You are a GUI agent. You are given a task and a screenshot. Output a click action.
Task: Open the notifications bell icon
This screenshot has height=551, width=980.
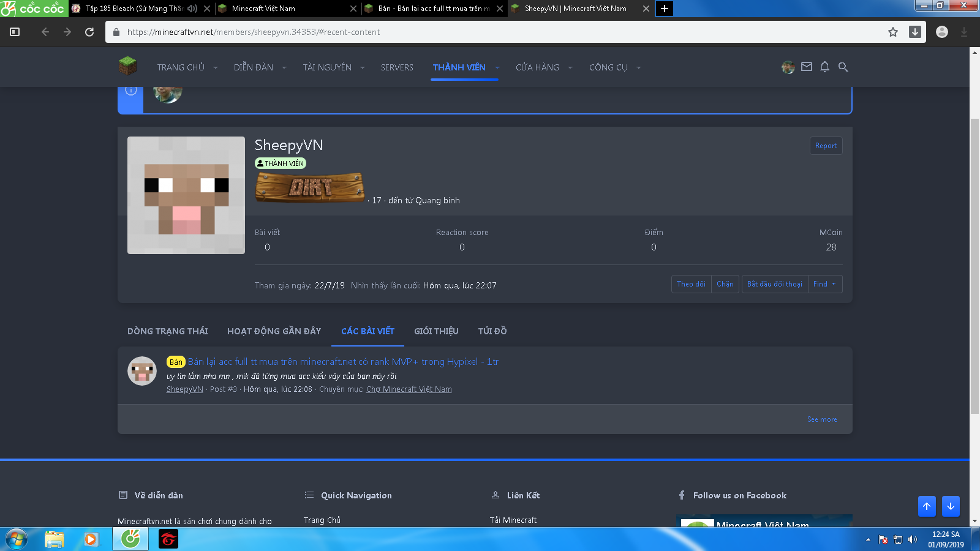coord(825,67)
